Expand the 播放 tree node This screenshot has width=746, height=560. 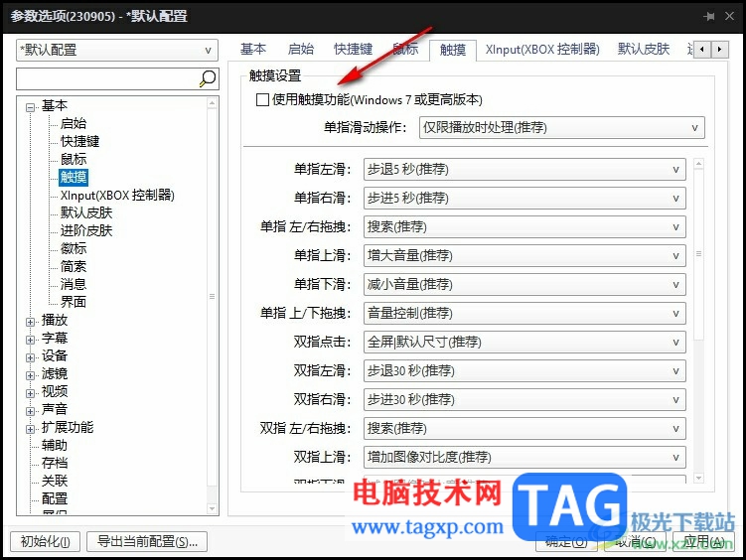31,322
